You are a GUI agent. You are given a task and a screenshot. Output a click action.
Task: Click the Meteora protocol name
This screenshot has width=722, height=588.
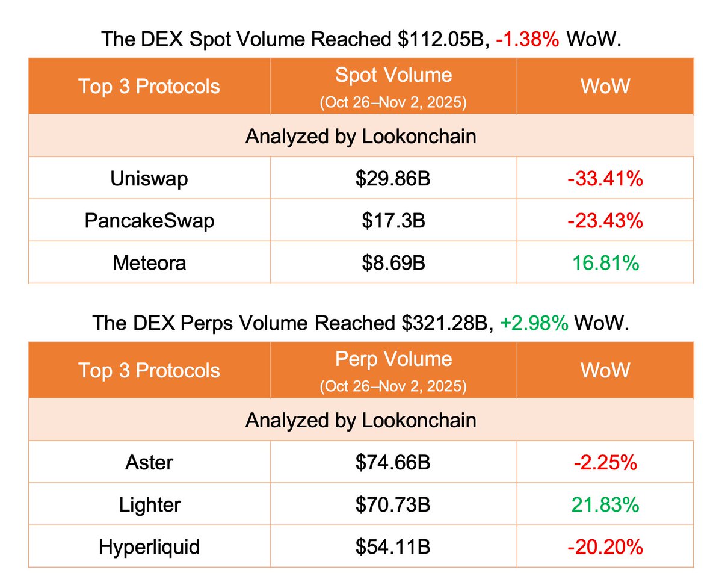[x=149, y=262]
